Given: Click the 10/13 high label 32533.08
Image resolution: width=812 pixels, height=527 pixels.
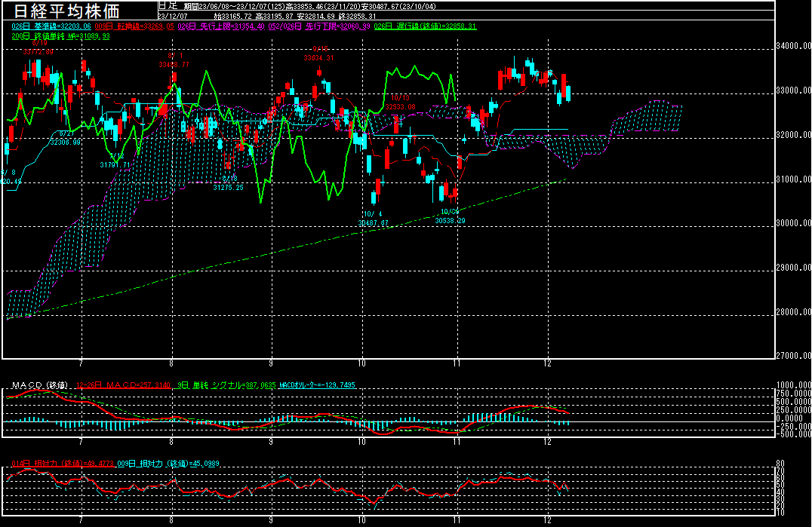Looking at the screenshot, I should 400,107.
